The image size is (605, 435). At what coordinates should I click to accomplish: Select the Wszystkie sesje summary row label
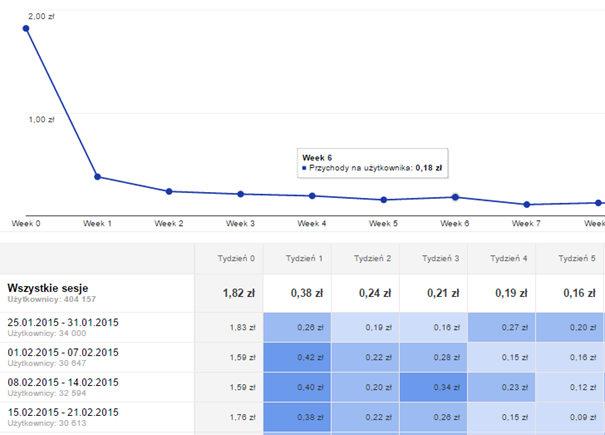(x=50, y=286)
